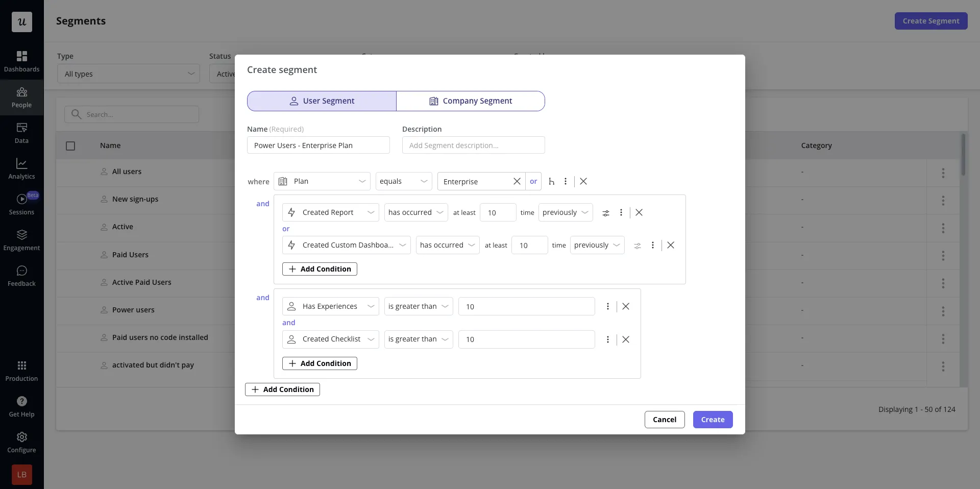
Task: Open the 'equals' operator dropdown
Action: tap(403, 182)
